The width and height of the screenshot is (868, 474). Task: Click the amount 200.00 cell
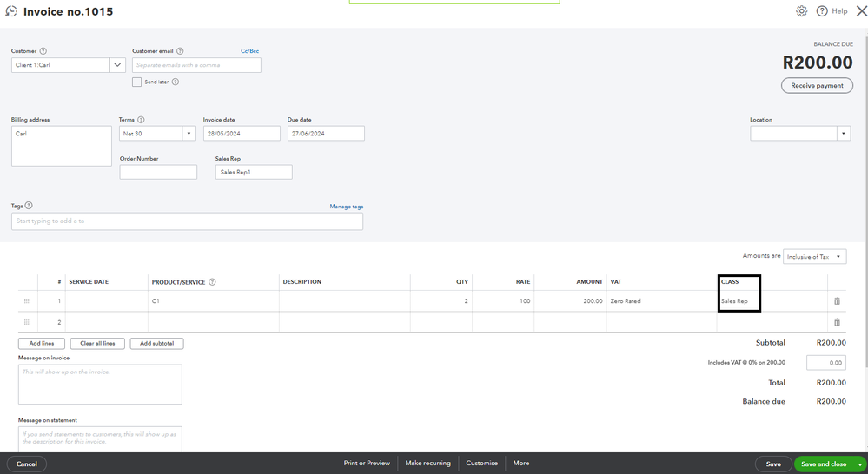click(x=570, y=301)
